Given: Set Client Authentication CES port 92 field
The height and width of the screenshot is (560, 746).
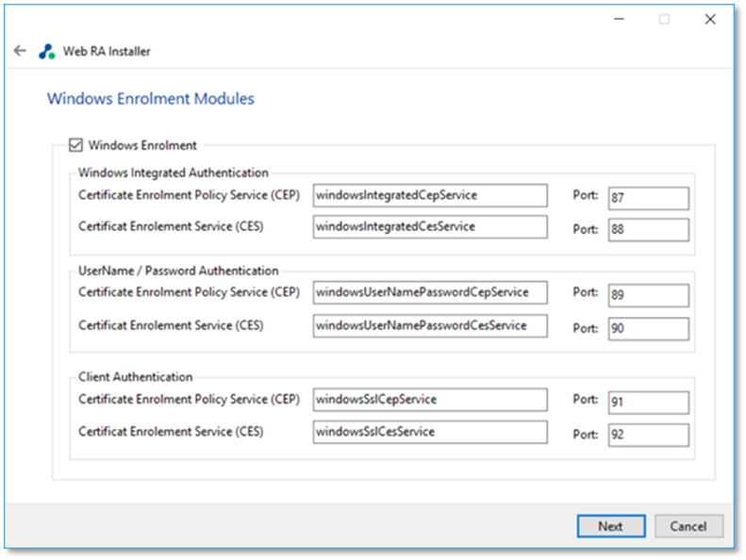Looking at the screenshot, I should click(x=649, y=435).
